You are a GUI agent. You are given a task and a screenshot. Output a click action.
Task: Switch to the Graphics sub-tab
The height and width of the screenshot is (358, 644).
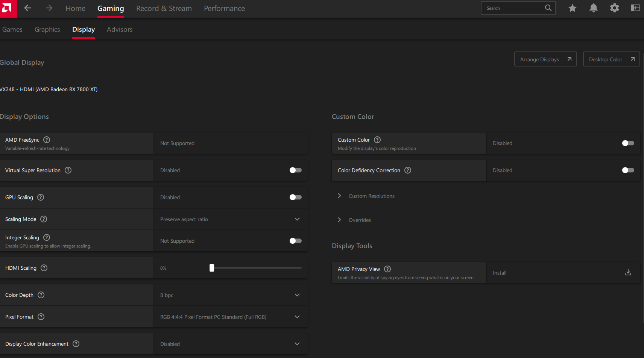click(x=47, y=29)
